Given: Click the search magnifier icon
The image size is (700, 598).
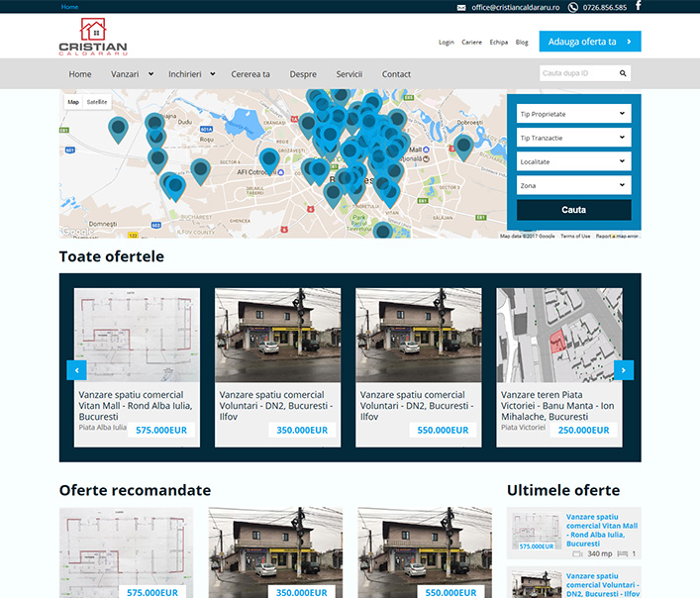Looking at the screenshot, I should 623,73.
